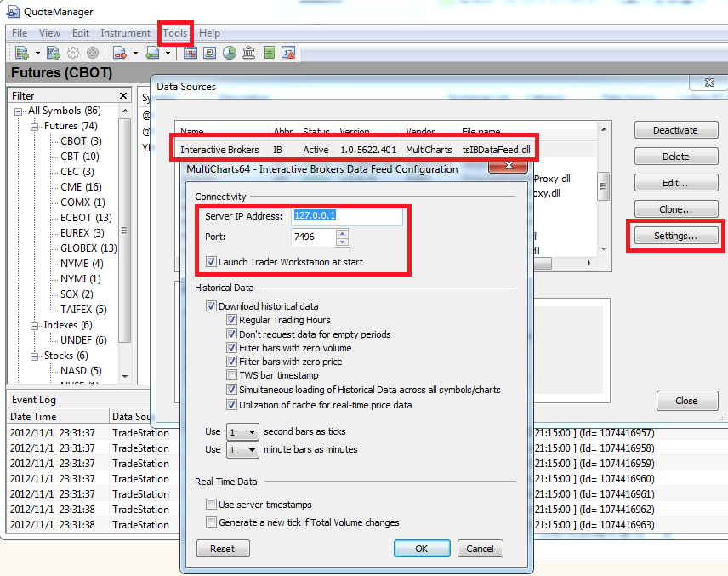Click the Filter tree vertical scrollbar
Viewport: 728px width, 576px height.
tap(124, 243)
